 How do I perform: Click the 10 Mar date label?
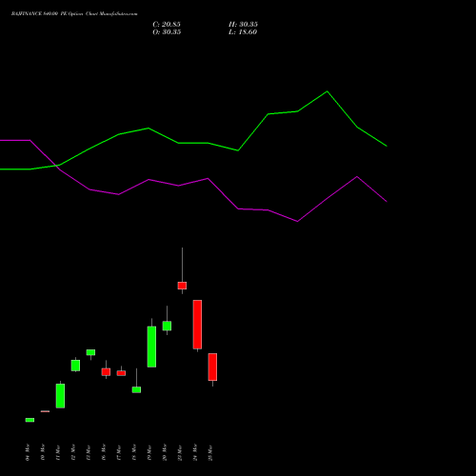pyautogui.click(x=43, y=452)
